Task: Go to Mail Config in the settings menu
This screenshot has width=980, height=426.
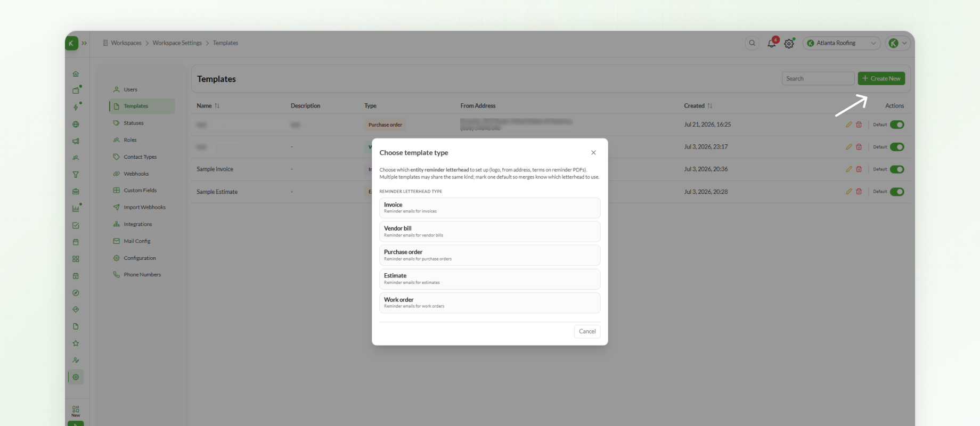Action: 142,241
